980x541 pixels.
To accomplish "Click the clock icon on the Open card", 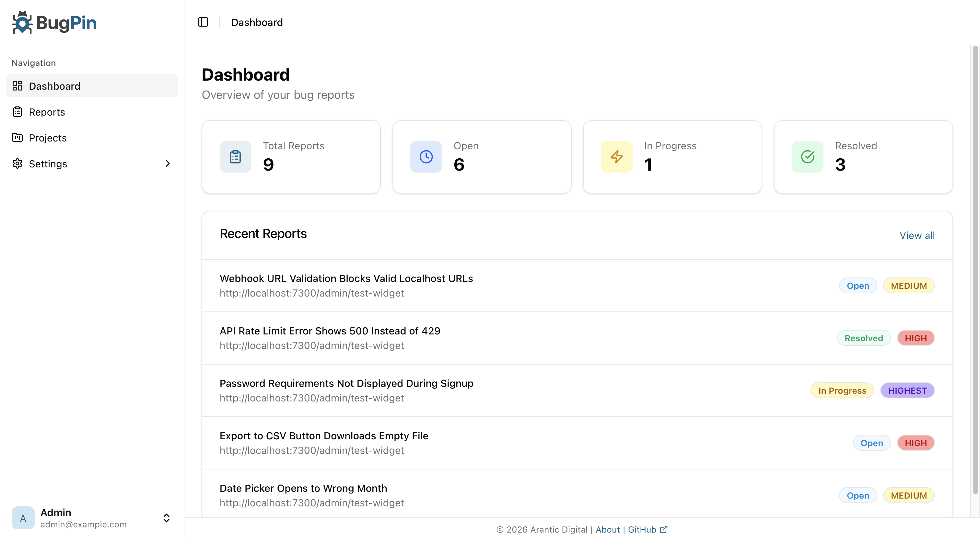I will (426, 157).
